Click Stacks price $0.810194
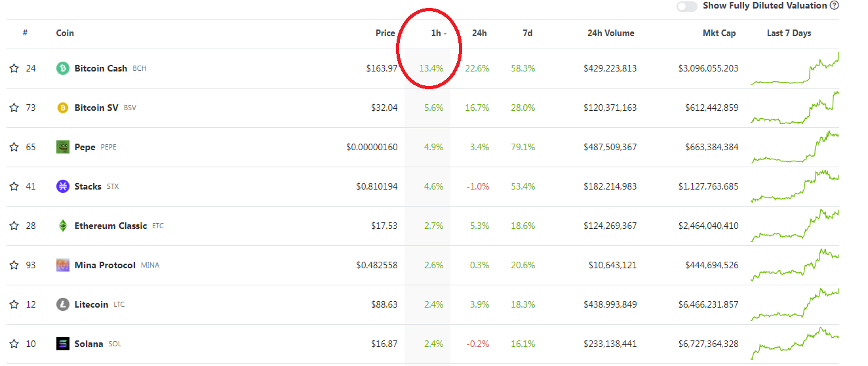 (x=377, y=186)
